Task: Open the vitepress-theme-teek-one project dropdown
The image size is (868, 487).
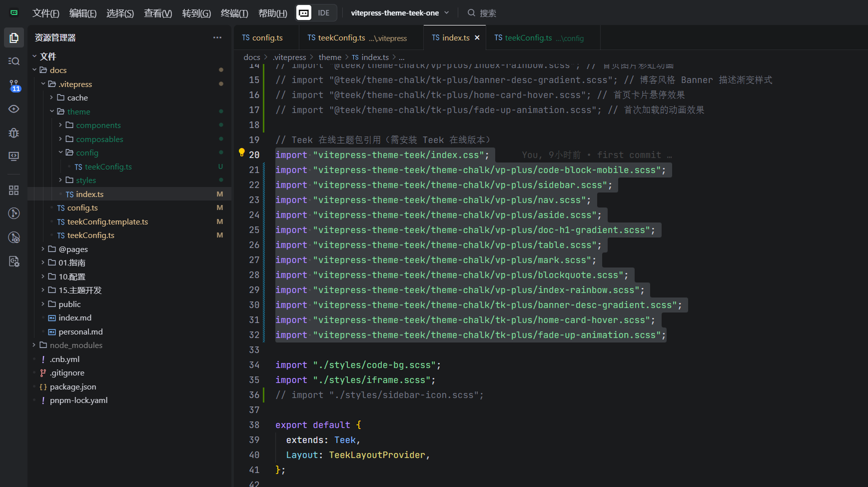Action: tap(400, 13)
